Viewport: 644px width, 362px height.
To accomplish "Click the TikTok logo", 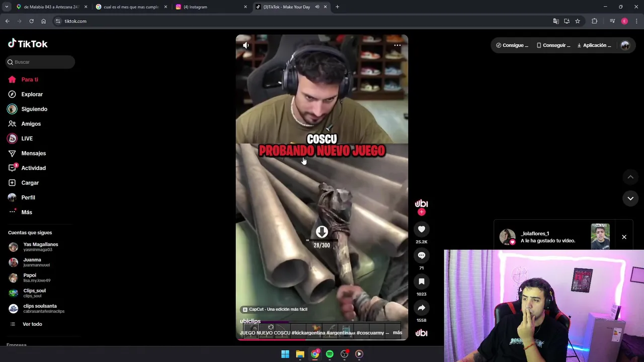I will click(28, 44).
